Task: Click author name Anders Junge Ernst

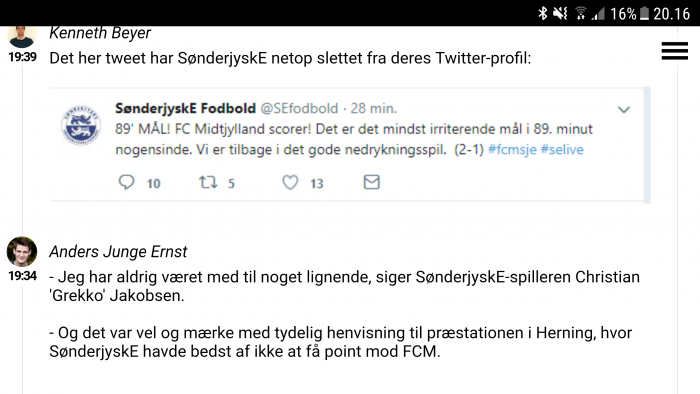Action: click(x=118, y=252)
